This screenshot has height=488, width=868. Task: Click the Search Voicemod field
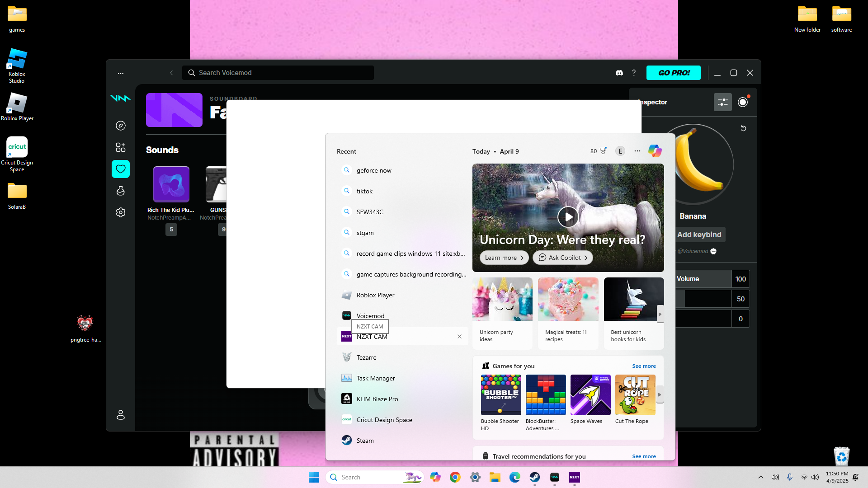[x=278, y=73]
